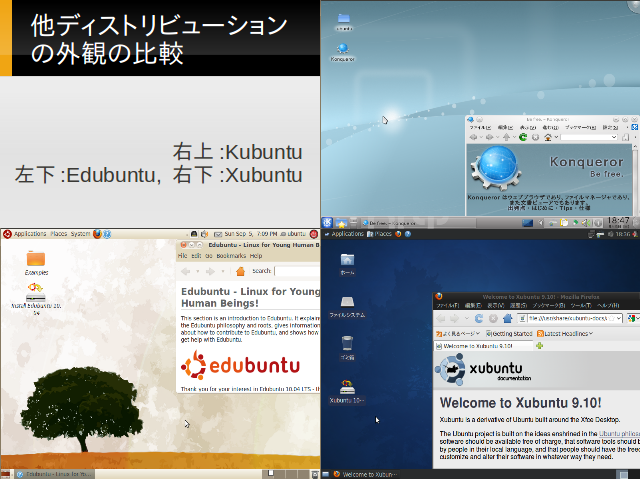Click the volume speaker icon in Kubuntu tray
The image size is (640, 480).
(x=585, y=223)
